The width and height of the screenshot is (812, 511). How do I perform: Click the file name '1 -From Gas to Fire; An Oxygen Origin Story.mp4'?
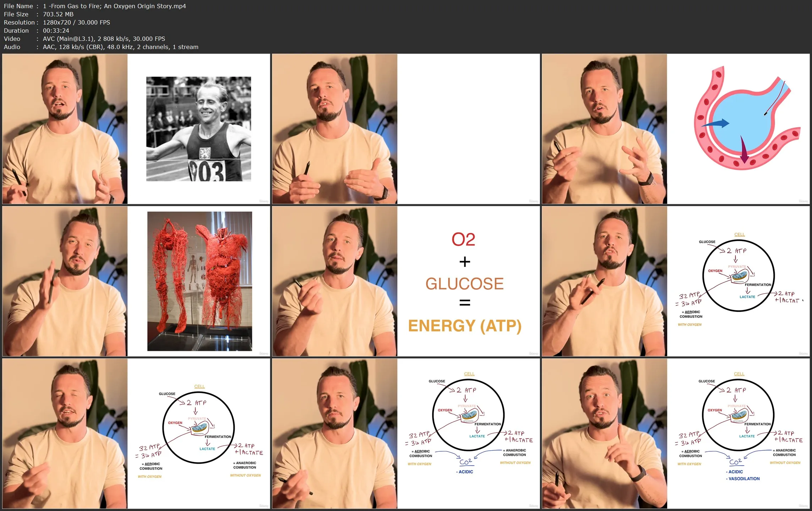(x=114, y=6)
